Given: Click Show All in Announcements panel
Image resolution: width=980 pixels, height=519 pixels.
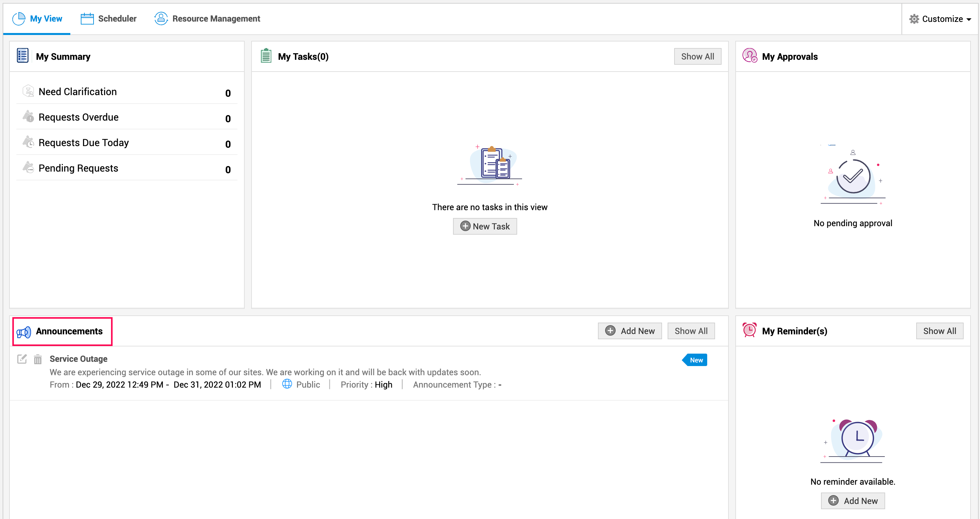Looking at the screenshot, I should 691,331.
